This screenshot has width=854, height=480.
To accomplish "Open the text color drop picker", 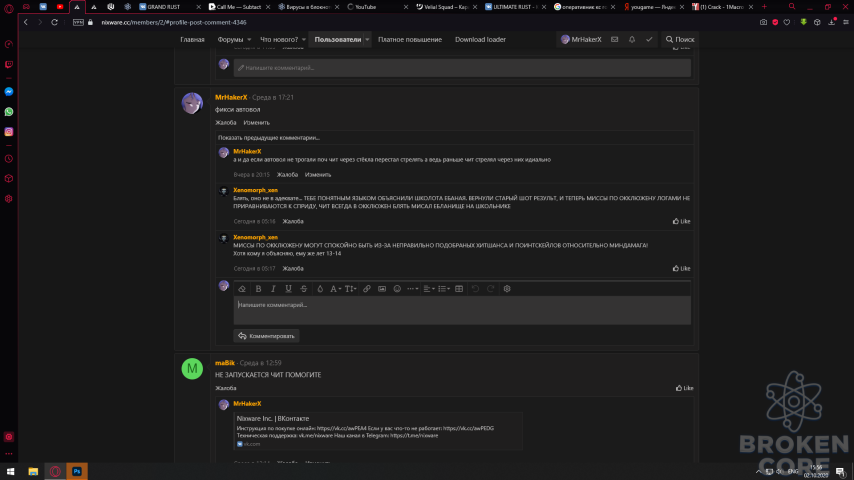I will (320, 289).
